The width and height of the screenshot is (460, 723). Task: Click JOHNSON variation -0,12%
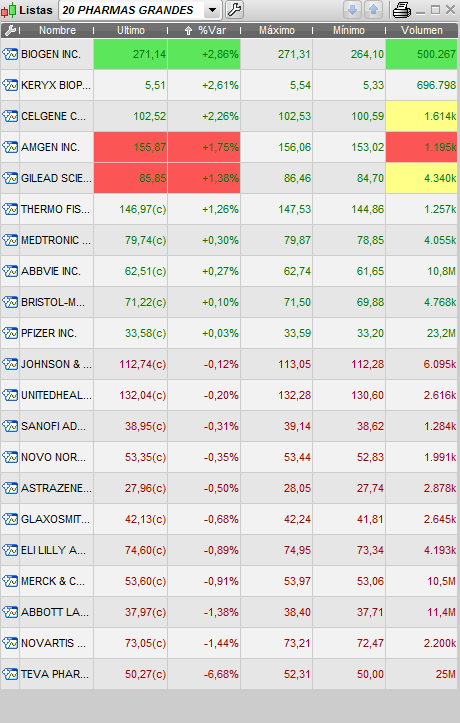click(x=221, y=364)
